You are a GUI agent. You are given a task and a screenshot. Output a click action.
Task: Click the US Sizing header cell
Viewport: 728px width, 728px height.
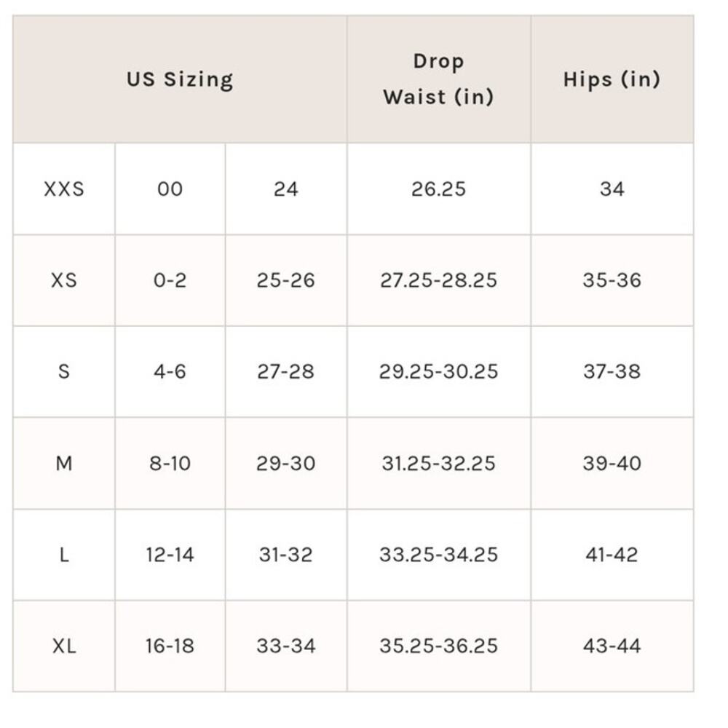coord(180,79)
